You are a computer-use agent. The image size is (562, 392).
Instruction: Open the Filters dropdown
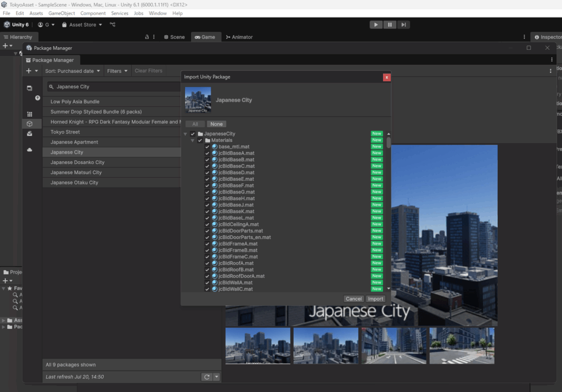tap(117, 71)
